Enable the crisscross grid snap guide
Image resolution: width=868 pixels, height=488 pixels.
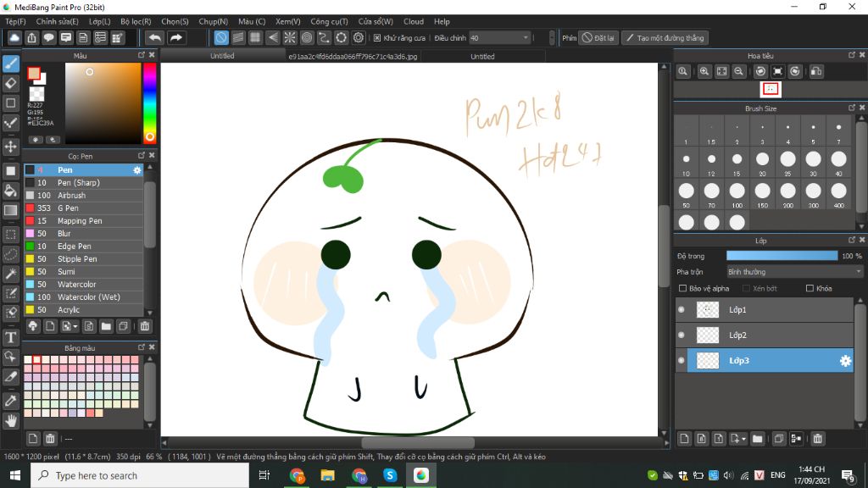point(255,37)
